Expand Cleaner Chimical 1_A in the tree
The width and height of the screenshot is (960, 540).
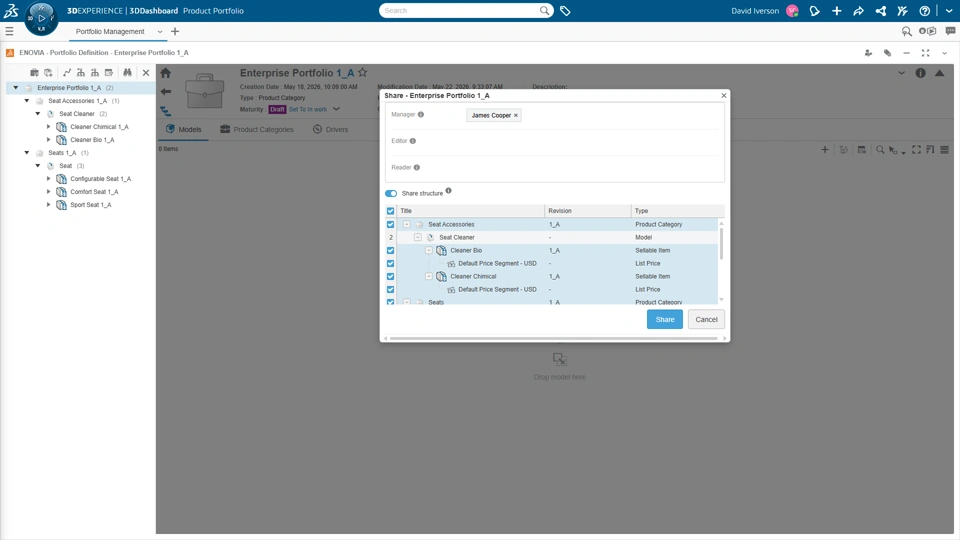pos(49,127)
